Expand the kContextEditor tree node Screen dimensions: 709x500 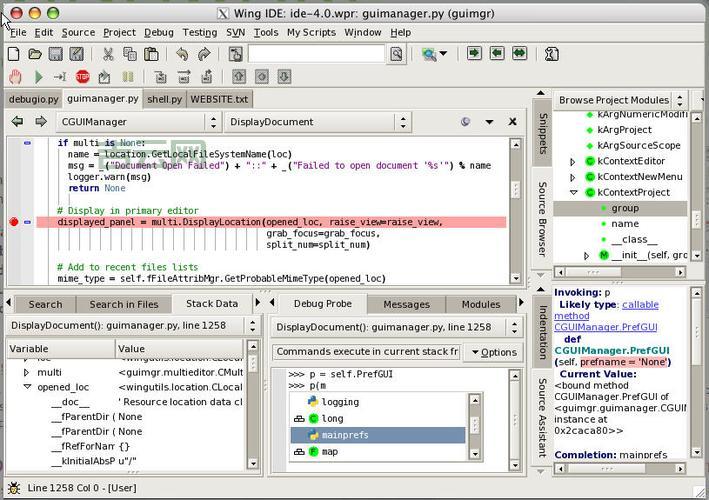click(x=573, y=161)
